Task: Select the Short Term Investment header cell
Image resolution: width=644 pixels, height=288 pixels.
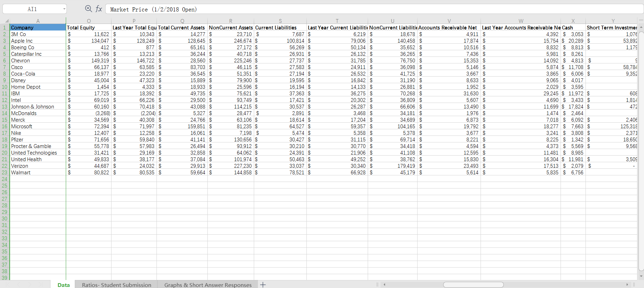Action: point(611,27)
